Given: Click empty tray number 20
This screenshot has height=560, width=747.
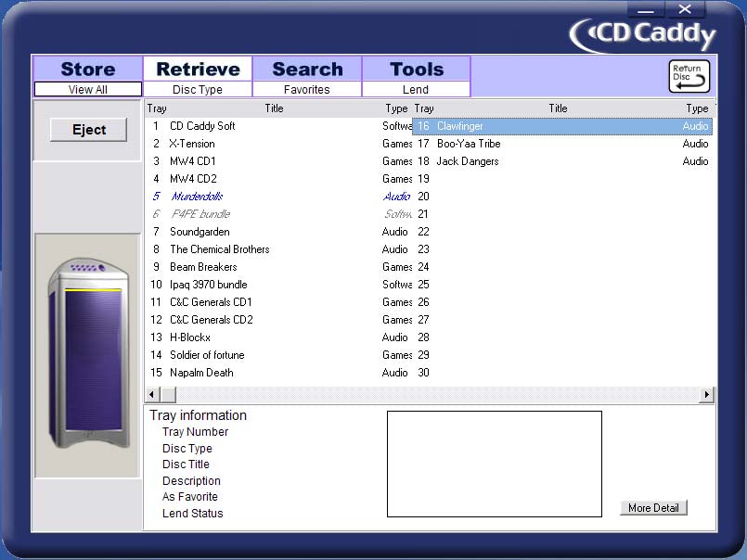Looking at the screenshot, I should (423, 197).
